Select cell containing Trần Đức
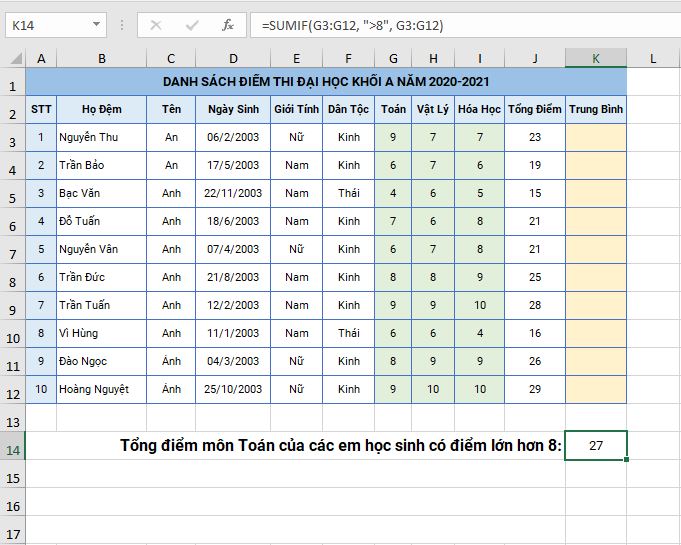The height and width of the screenshot is (545, 681). coord(102,277)
